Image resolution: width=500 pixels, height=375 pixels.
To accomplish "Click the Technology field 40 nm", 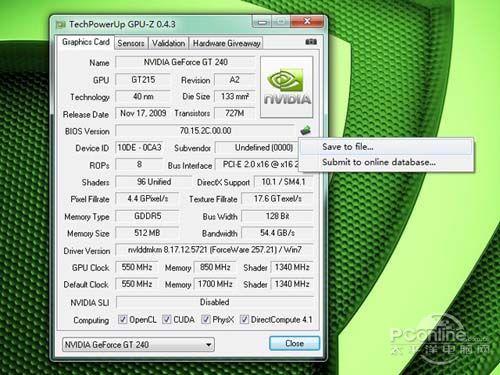I will pos(143,97).
